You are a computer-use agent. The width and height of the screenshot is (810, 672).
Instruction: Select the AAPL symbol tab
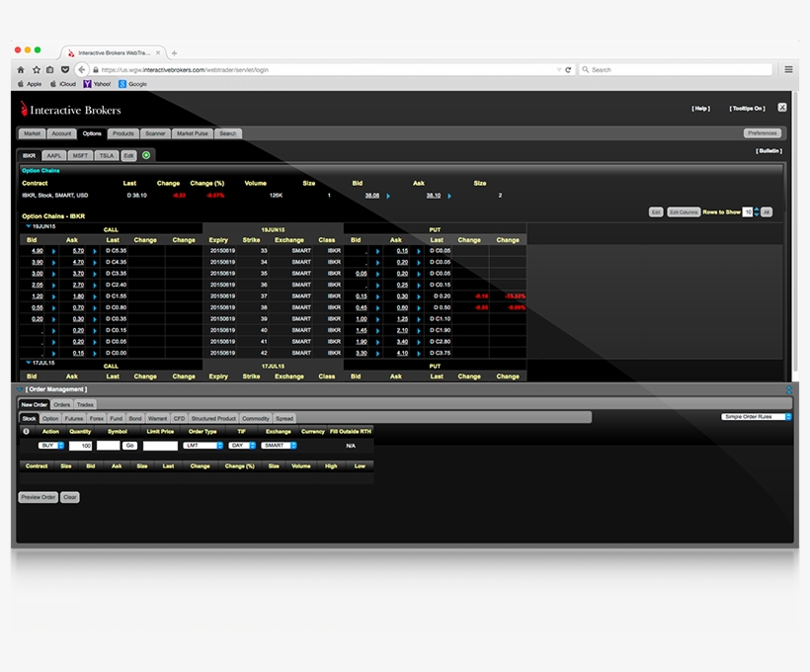point(53,155)
